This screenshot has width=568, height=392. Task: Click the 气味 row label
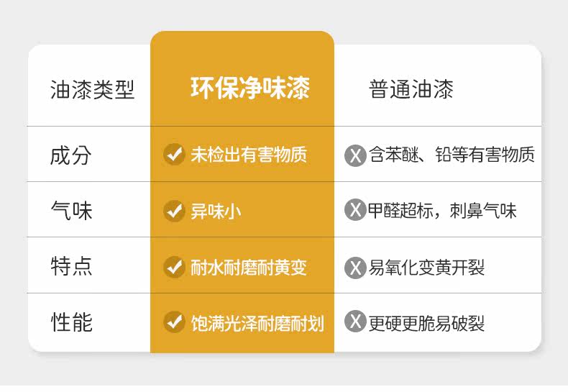71,211
